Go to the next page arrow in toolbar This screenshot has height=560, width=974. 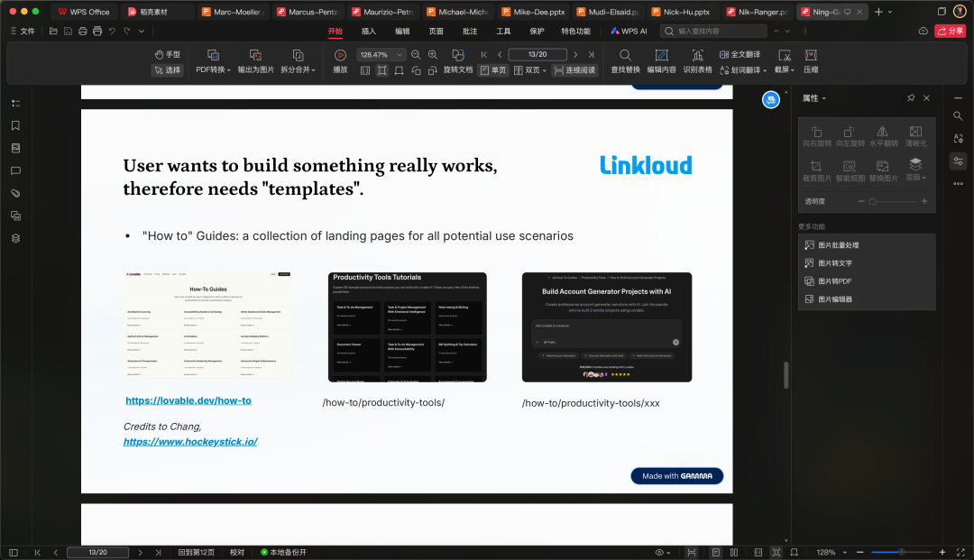tap(575, 55)
